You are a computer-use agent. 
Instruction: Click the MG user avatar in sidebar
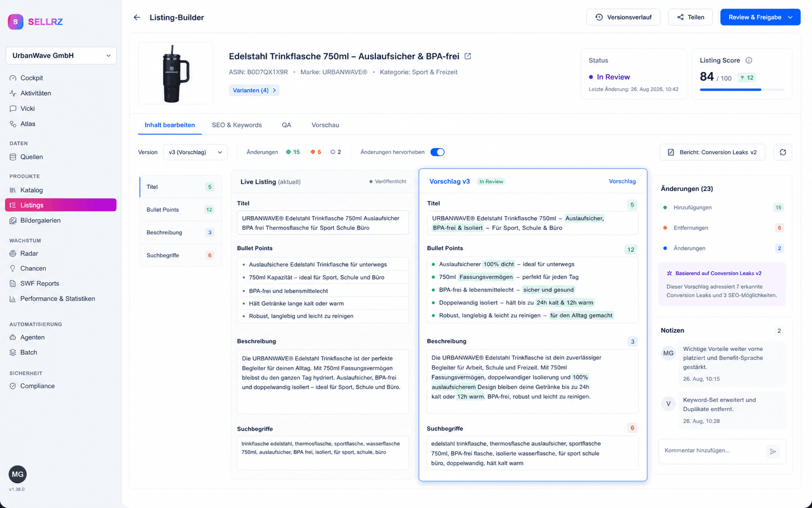click(17, 474)
